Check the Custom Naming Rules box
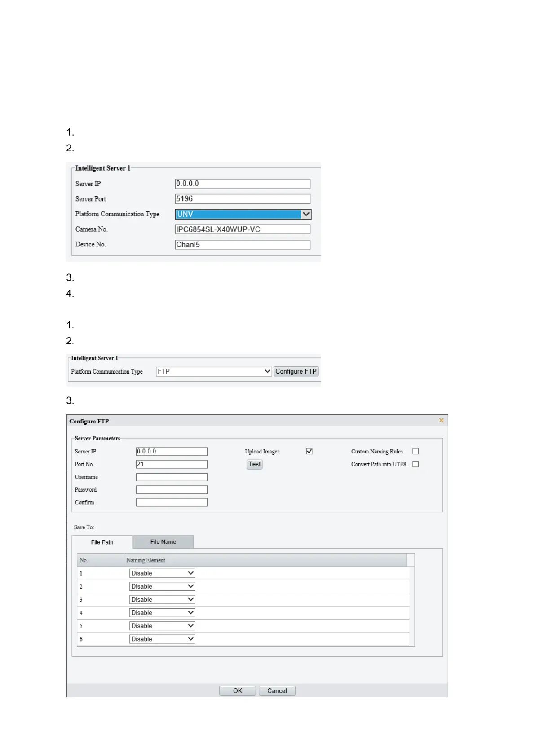Image resolution: width=535 pixels, height=756 pixels. click(416, 451)
